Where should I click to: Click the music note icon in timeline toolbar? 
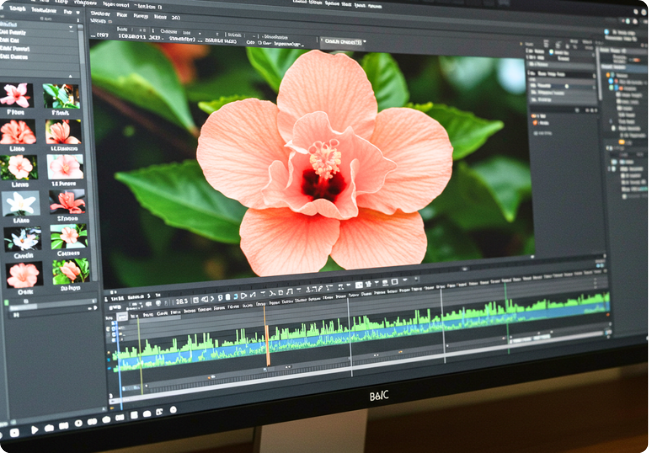[x=289, y=292]
